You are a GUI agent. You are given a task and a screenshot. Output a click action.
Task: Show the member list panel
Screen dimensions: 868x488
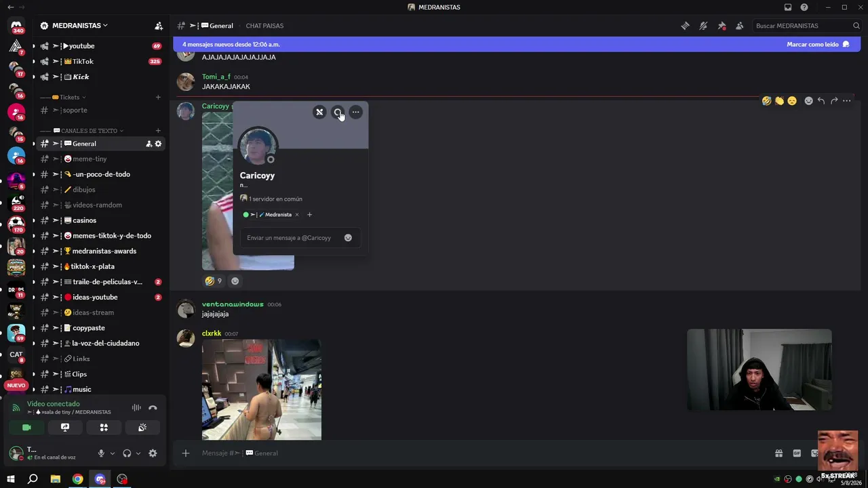(739, 26)
